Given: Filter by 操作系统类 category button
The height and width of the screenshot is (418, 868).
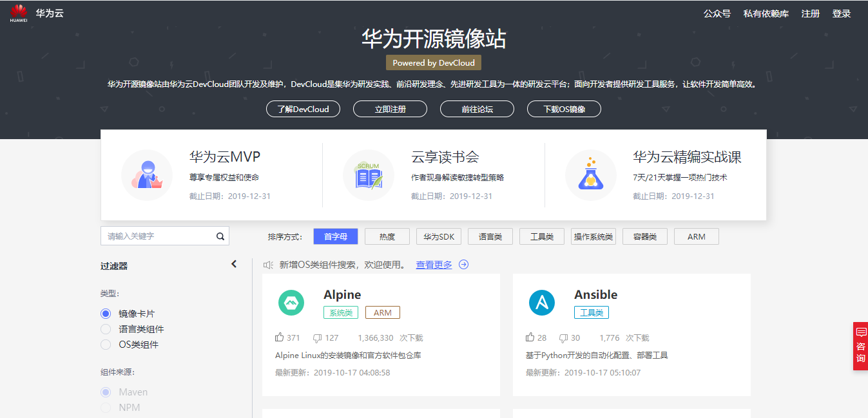Looking at the screenshot, I should click(x=593, y=236).
